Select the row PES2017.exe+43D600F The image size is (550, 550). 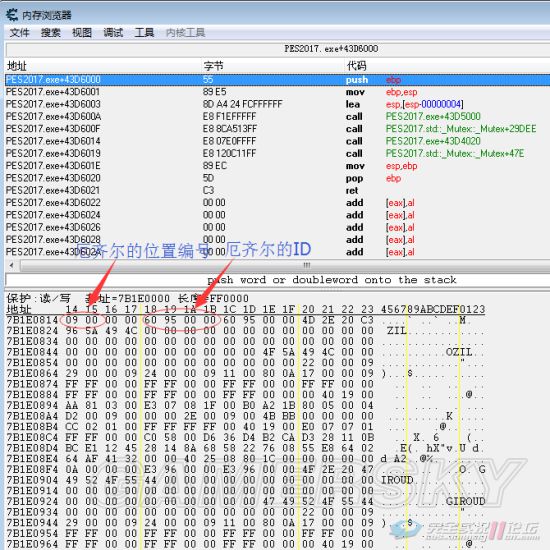click(x=277, y=129)
